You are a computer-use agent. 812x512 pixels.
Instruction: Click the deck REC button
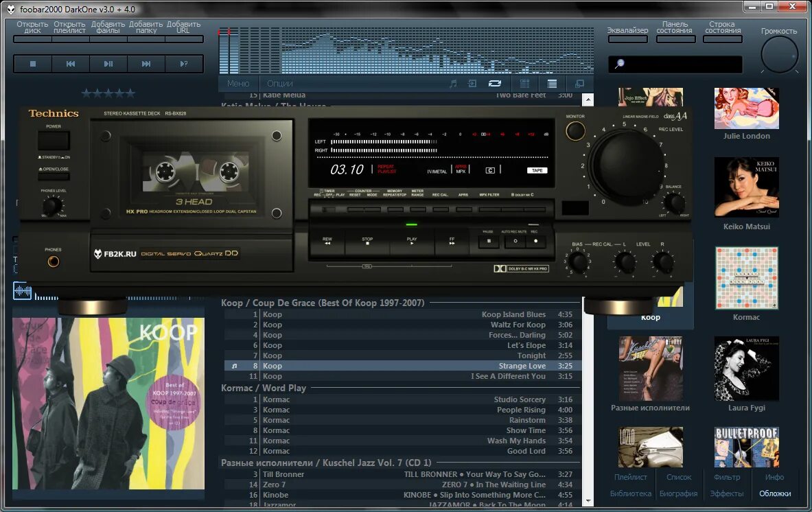pyautogui.click(x=535, y=241)
